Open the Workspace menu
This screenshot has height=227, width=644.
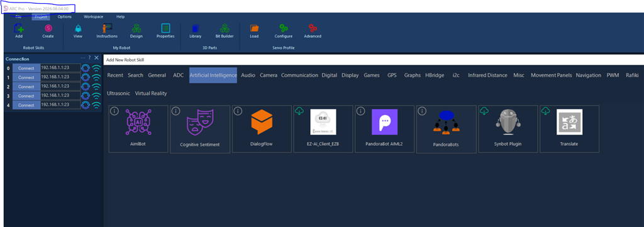94,17
